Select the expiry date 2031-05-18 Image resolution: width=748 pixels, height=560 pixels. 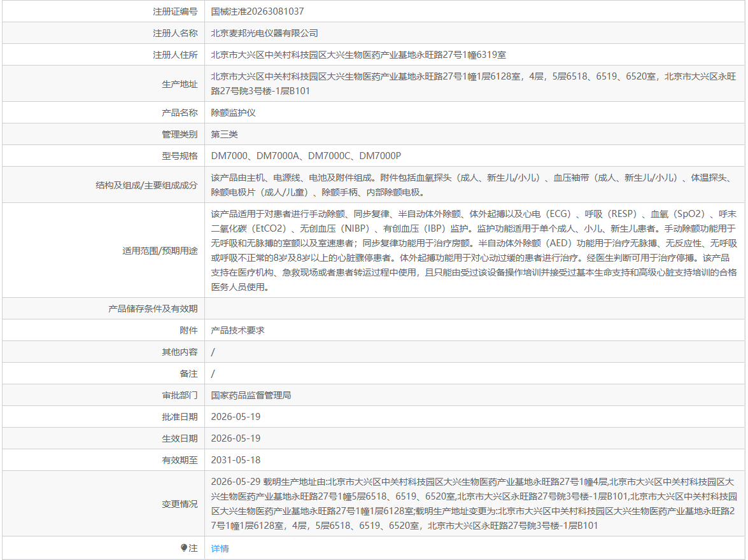(x=236, y=460)
